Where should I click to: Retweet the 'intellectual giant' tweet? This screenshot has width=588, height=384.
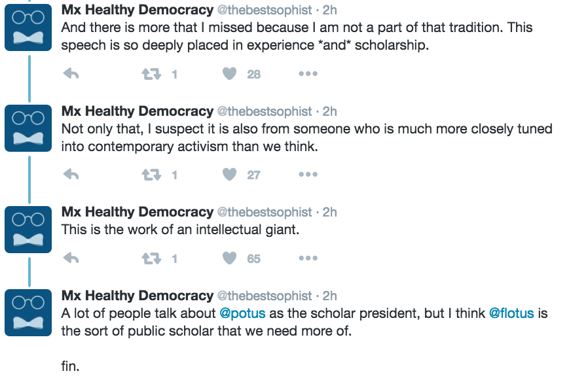pyautogui.click(x=151, y=258)
